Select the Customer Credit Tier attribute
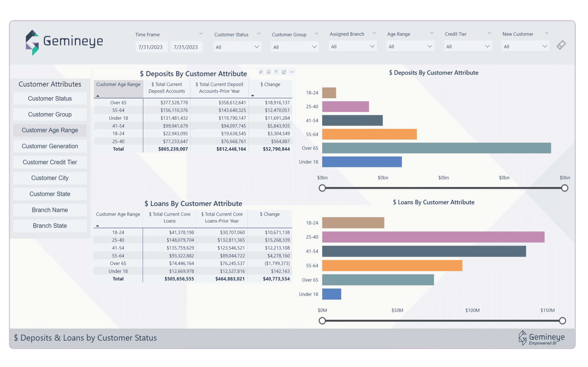 tap(50, 162)
